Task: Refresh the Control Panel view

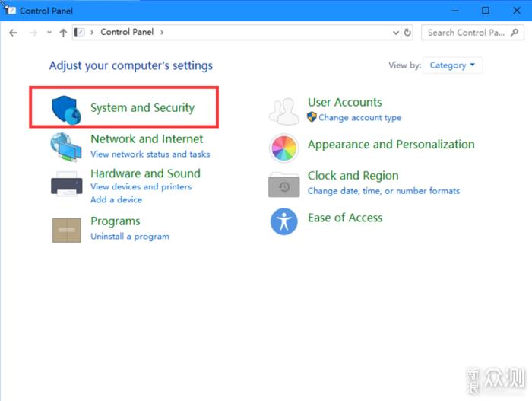Action: pyautogui.click(x=407, y=32)
